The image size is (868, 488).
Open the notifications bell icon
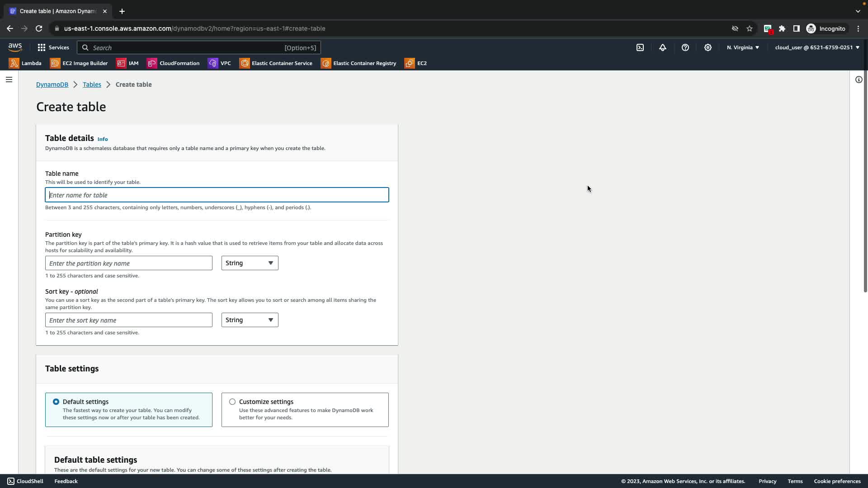click(x=663, y=47)
